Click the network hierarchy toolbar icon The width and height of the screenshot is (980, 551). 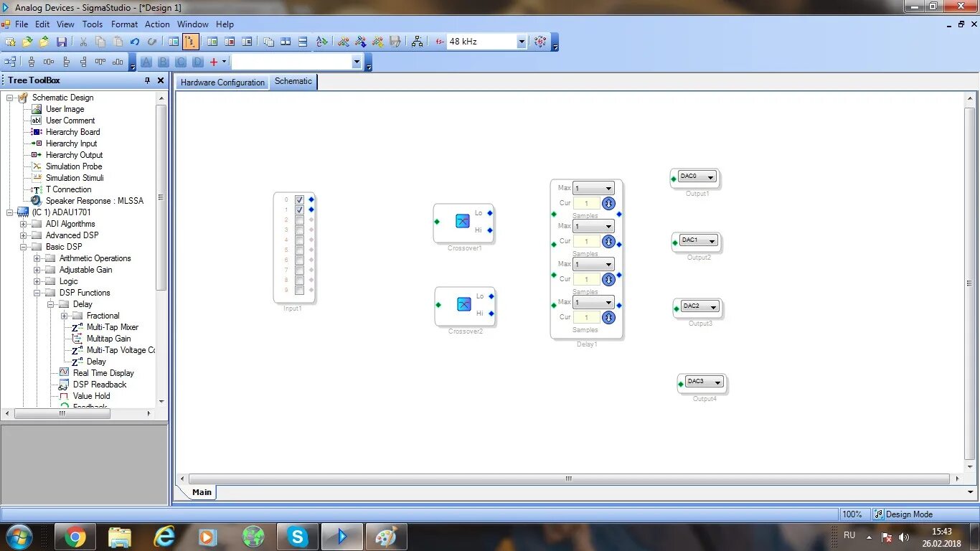(x=417, y=42)
